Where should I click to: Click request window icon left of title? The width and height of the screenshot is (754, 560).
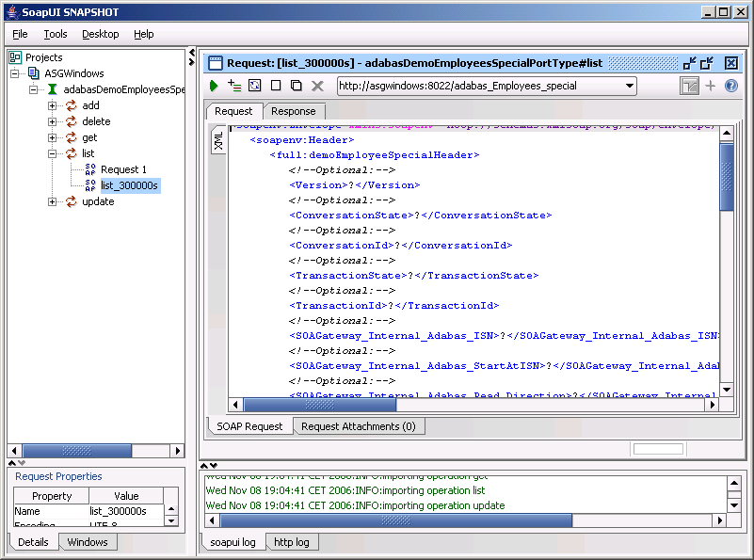click(x=216, y=63)
